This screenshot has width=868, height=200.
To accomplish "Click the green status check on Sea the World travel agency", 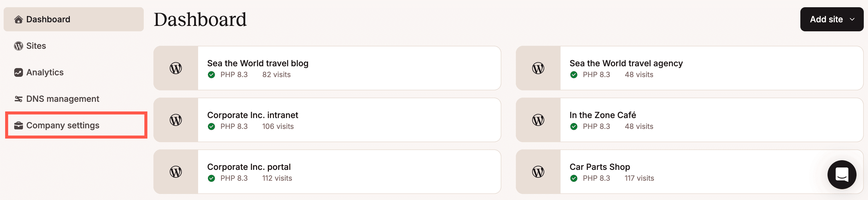I will 574,75.
